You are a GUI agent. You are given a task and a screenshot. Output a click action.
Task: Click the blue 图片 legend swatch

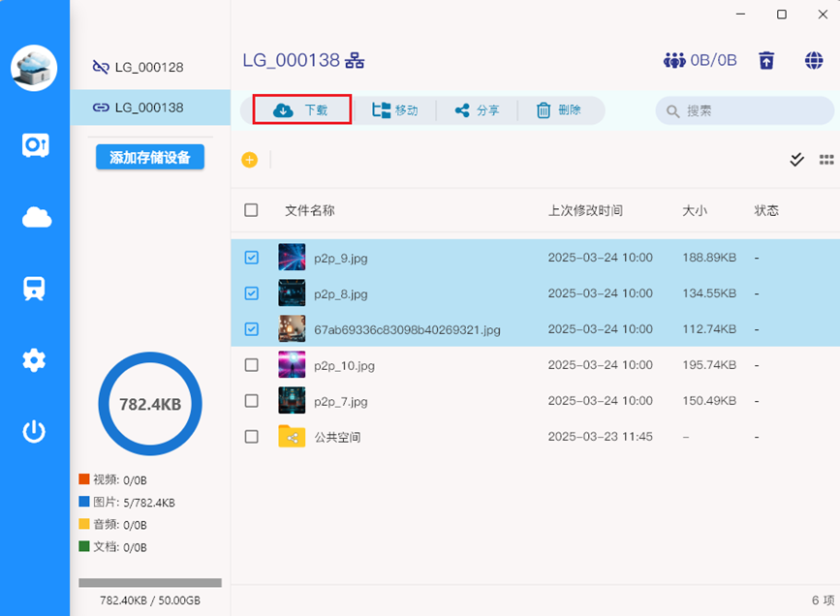(x=84, y=502)
